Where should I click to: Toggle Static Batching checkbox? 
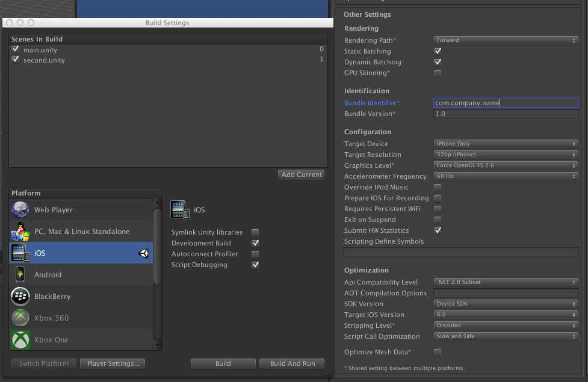pyautogui.click(x=438, y=51)
